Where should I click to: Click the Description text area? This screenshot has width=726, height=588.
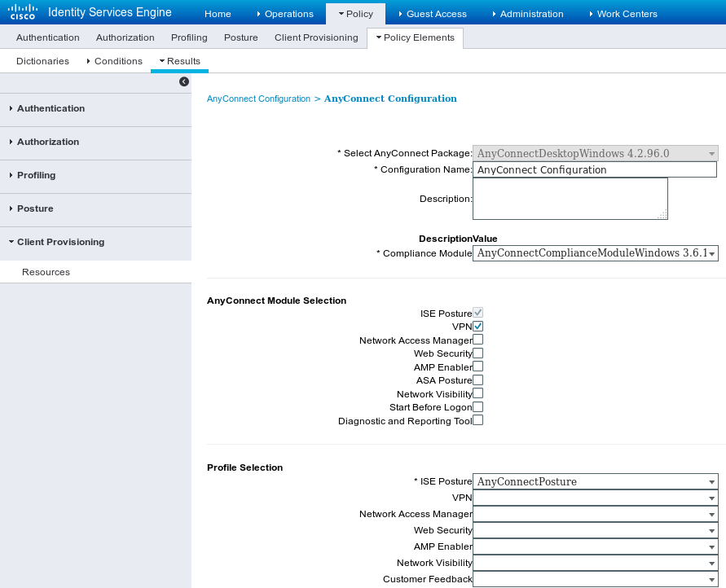(x=570, y=199)
